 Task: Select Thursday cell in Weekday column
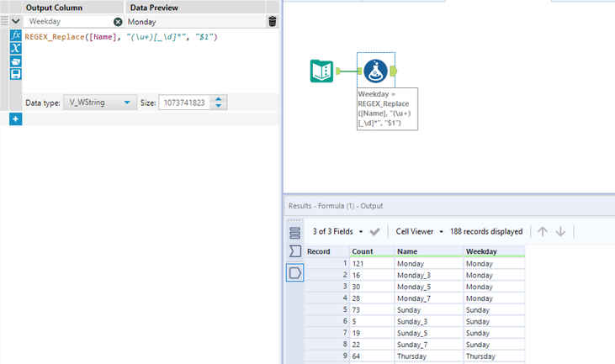[494, 356]
